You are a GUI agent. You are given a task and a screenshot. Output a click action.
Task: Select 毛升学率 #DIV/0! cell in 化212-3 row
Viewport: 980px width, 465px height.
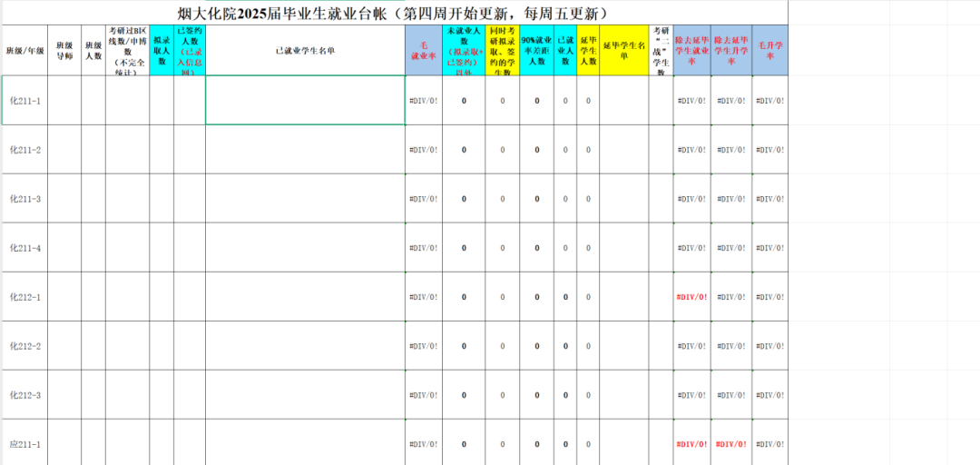770,395
